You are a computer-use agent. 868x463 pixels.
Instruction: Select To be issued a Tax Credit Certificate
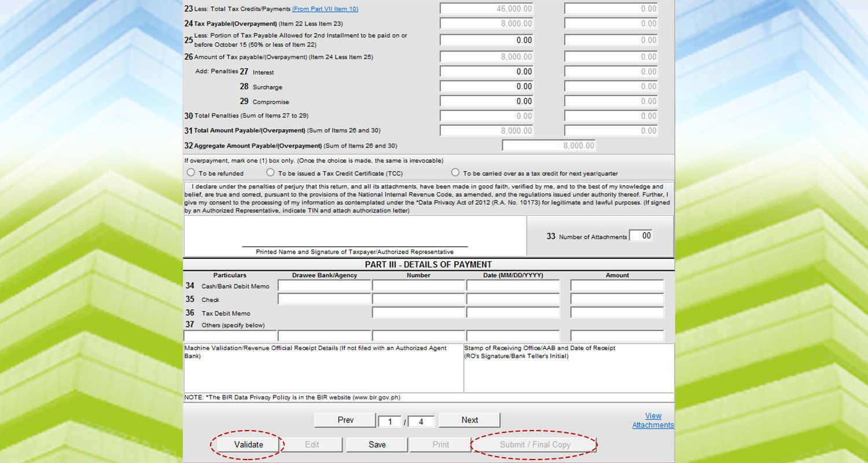pyautogui.click(x=270, y=172)
